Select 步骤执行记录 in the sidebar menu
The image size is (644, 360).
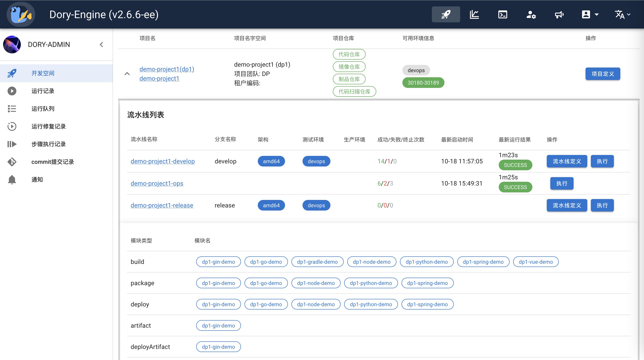[x=12, y=144]
